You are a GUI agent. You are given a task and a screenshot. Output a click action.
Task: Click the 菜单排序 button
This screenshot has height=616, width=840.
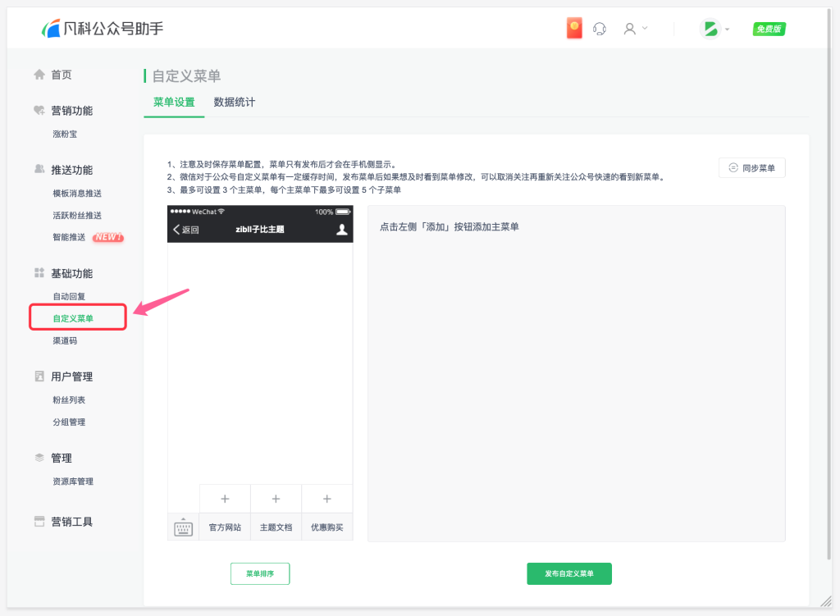point(260,573)
